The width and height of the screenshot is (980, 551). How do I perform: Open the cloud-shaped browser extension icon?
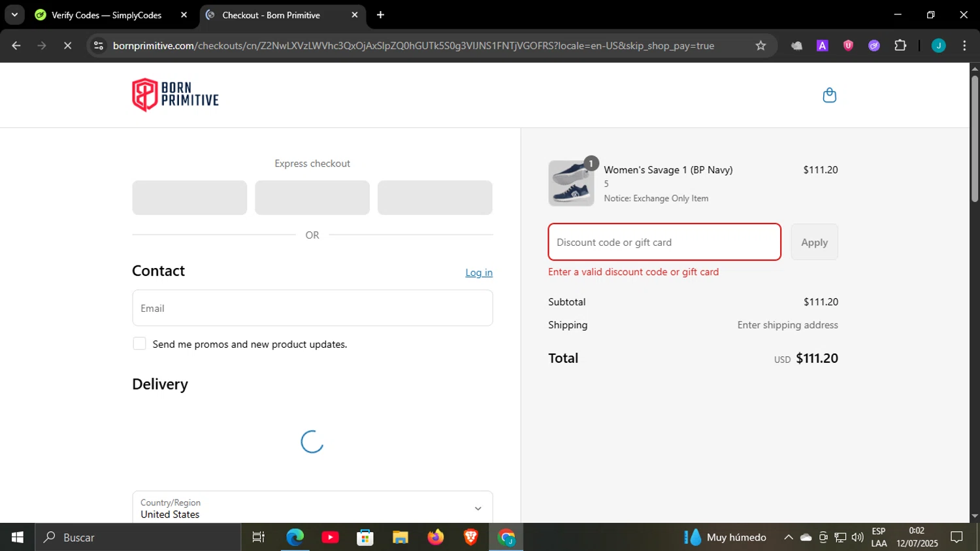[796, 46]
